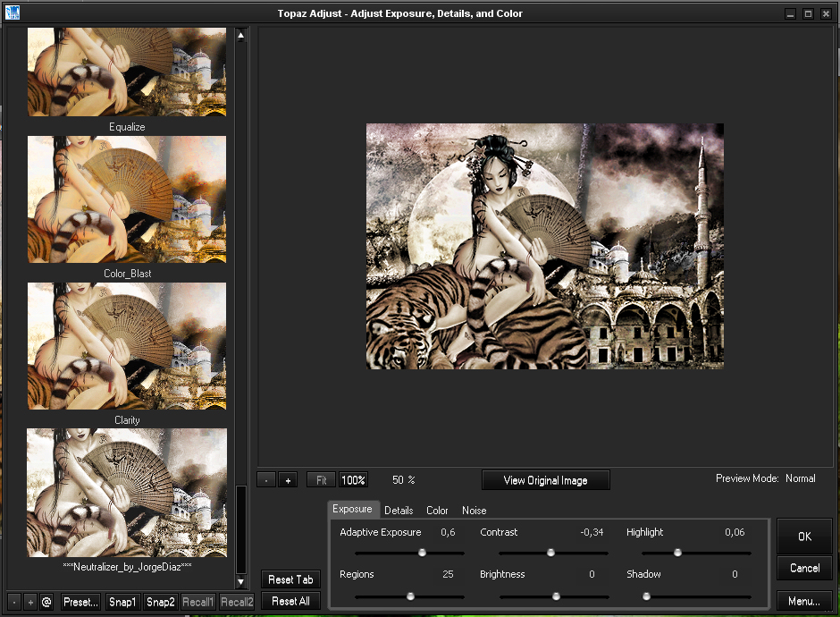This screenshot has width=840, height=617.
Task: Apply the Clarity preset thumbnail
Action: 127,346
